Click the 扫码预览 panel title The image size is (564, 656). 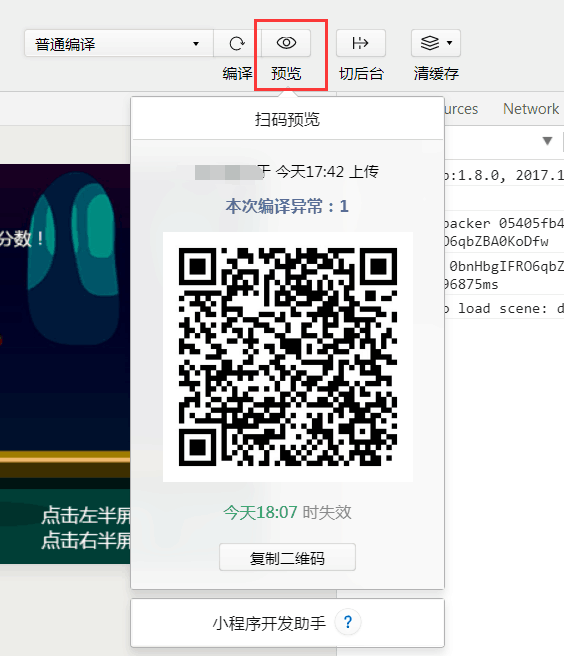click(287, 119)
